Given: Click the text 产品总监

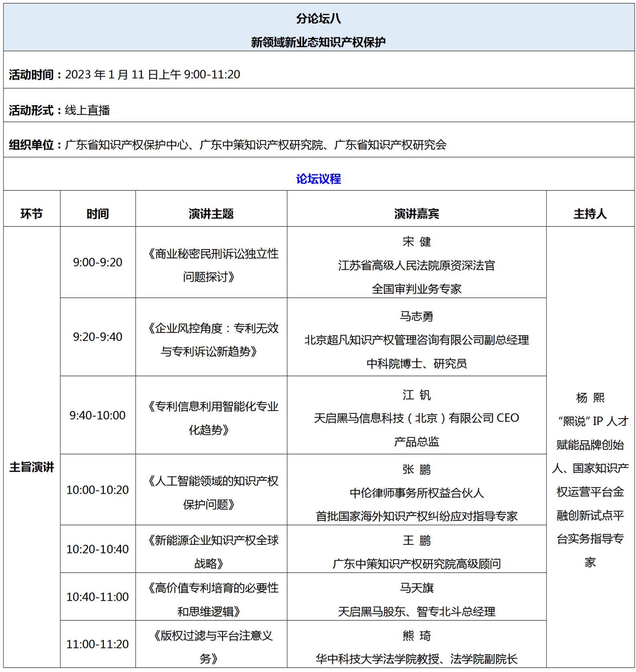Looking at the screenshot, I should 416,442.
